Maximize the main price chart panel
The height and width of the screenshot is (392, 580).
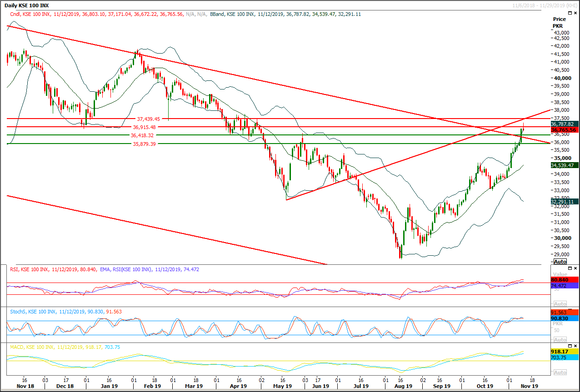pyautogui.click(x=570, y=13)
